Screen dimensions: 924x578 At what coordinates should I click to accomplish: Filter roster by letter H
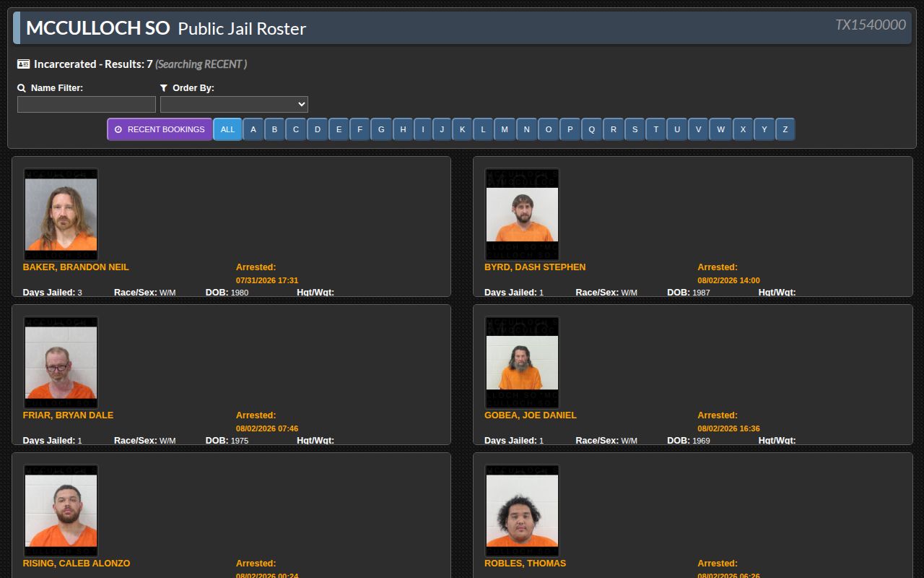pos(403,129)
